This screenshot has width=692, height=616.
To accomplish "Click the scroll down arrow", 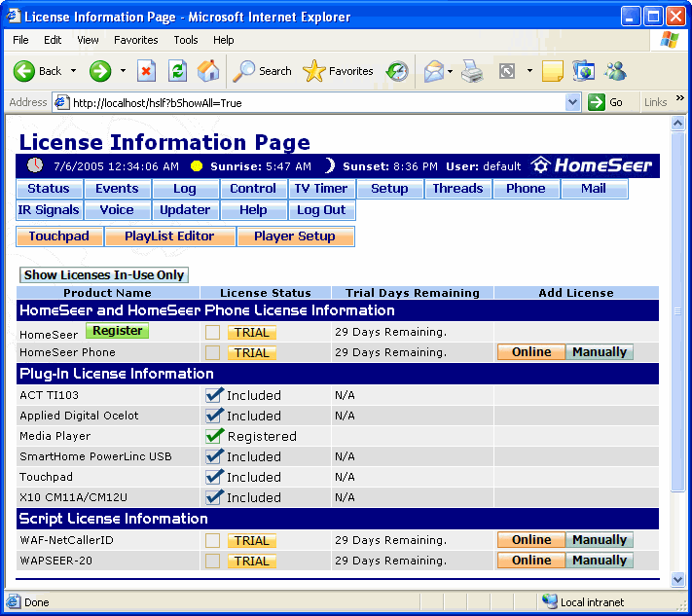I will click(x=677, y=578).
